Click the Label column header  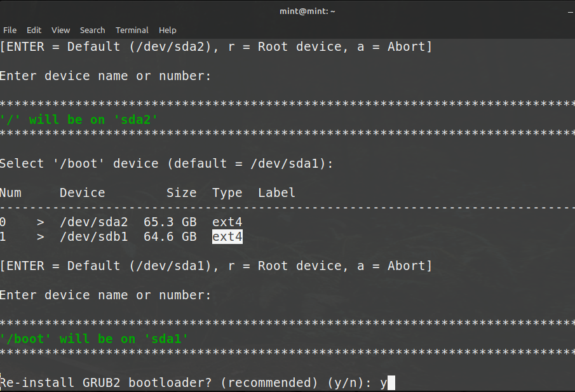coord(276,193)
